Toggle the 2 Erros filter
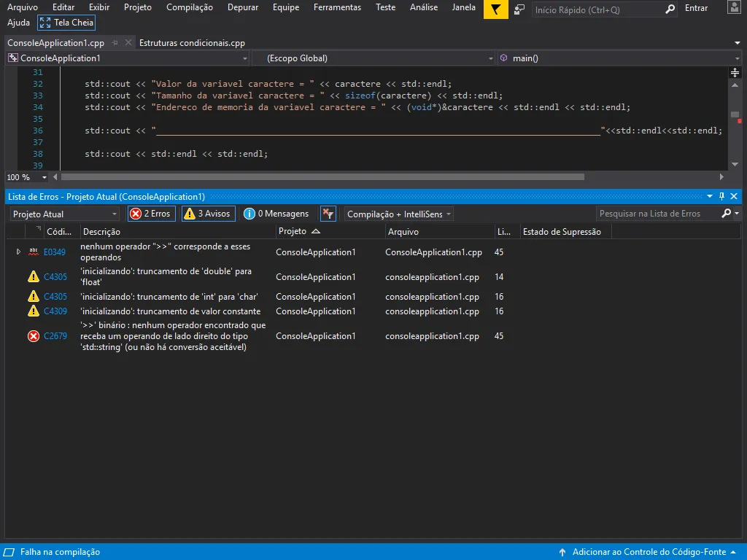 (151, 214)
